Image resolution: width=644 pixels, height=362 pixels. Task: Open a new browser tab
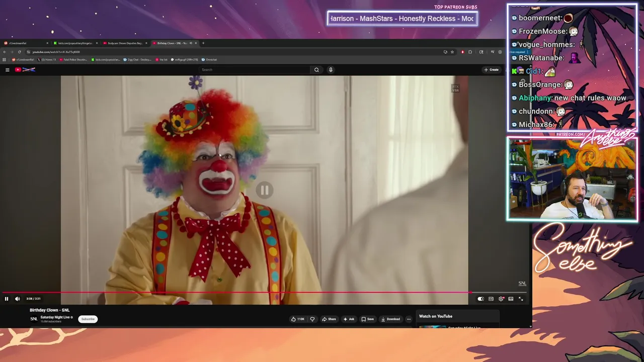(203, 43)
